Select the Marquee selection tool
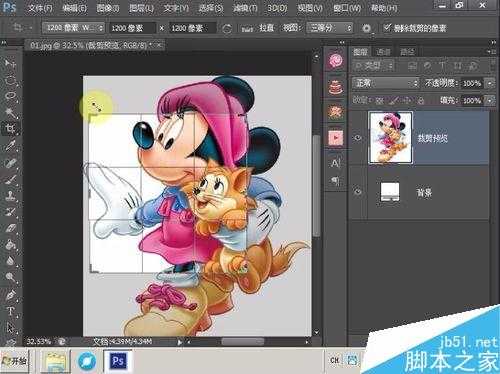 click(11, 80)
